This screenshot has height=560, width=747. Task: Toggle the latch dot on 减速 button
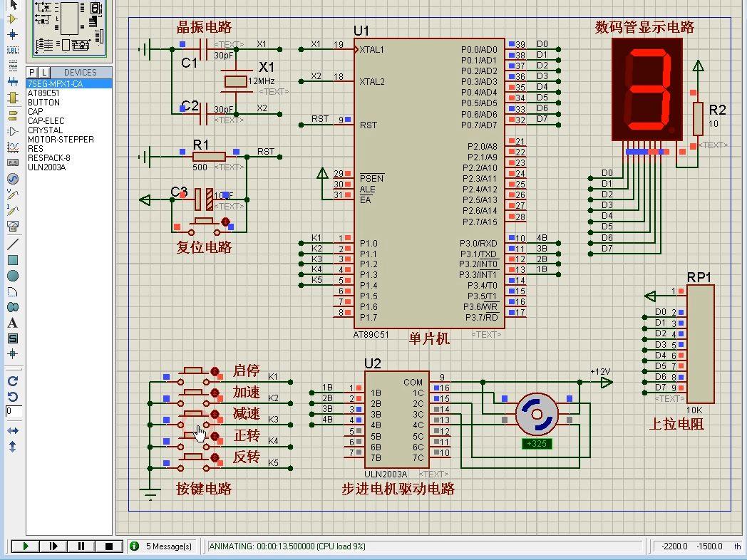[215, 414]
